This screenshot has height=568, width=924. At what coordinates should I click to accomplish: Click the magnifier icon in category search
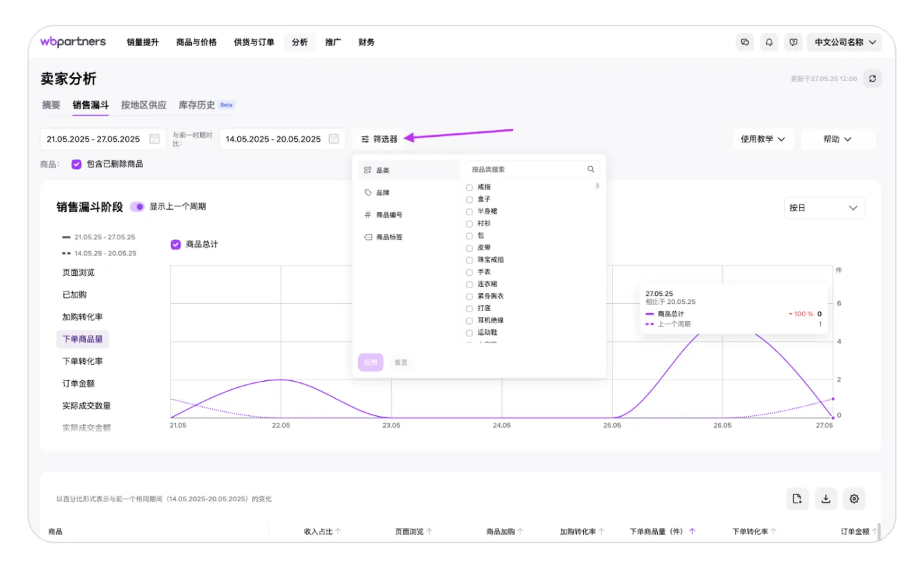tap(591, 169)
